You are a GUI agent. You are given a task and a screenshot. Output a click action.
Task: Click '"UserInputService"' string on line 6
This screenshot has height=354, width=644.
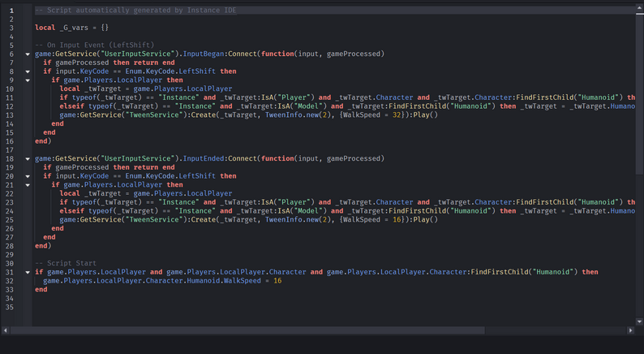point(138,54)
